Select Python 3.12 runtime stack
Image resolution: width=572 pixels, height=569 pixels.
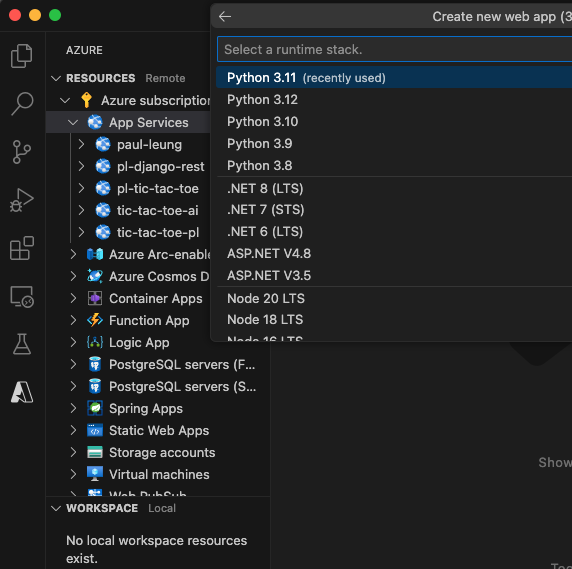(x=394, y=100)
